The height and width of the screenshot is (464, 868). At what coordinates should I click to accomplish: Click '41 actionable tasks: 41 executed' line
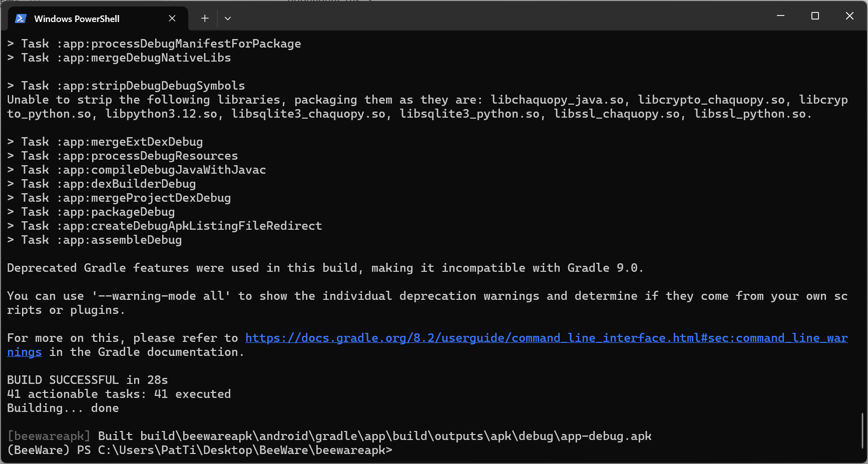click(119, 394)
